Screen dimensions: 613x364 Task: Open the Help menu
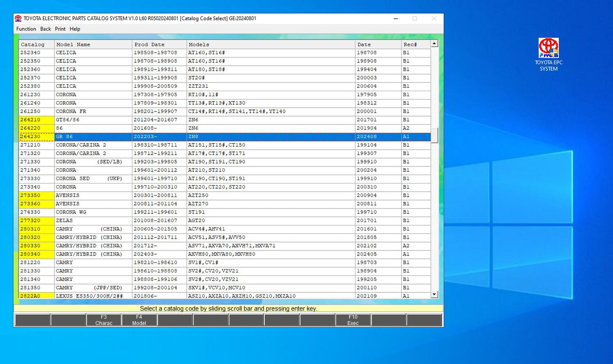pos(75,29)
